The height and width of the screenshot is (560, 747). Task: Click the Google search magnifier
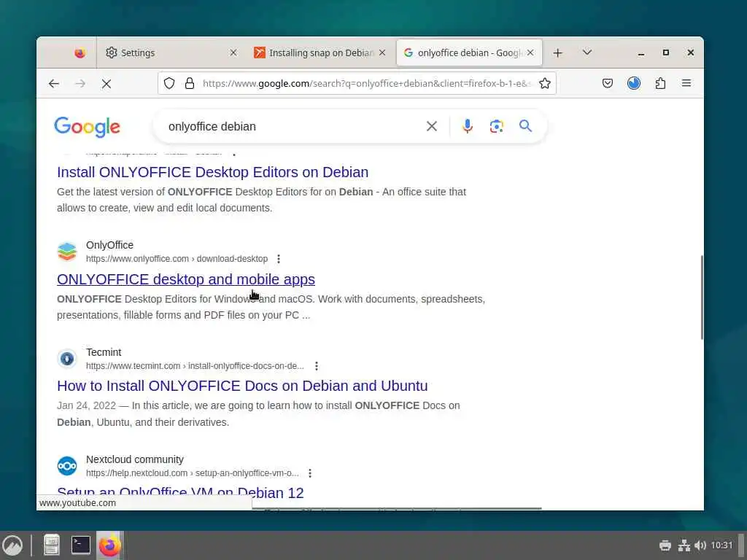click(x=525, y=125)
